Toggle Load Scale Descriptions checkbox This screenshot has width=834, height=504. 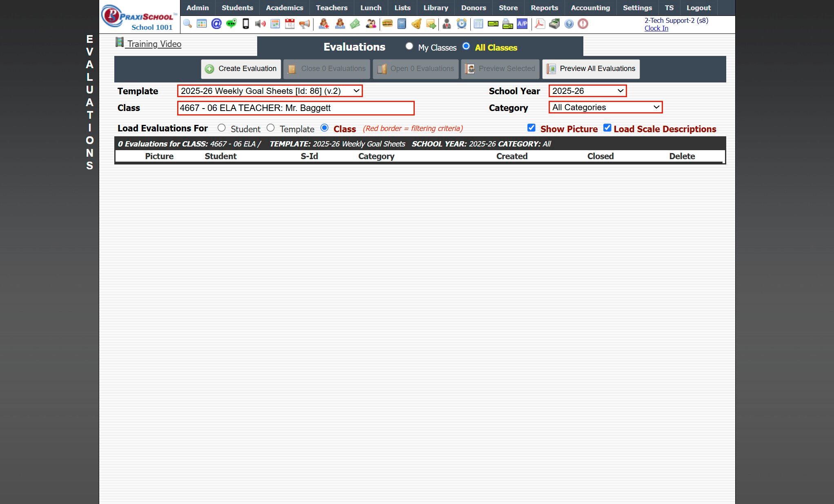coord(607,128)
